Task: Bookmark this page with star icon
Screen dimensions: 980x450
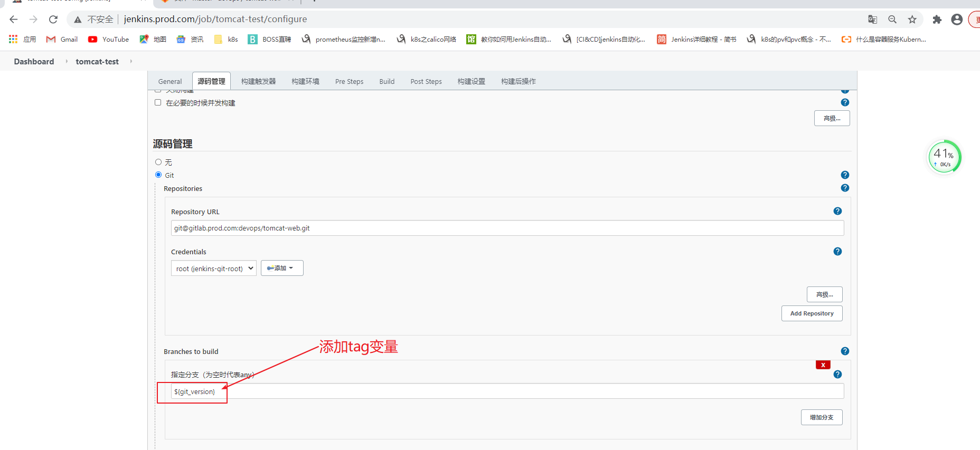Action: click(x=912, y=20)
